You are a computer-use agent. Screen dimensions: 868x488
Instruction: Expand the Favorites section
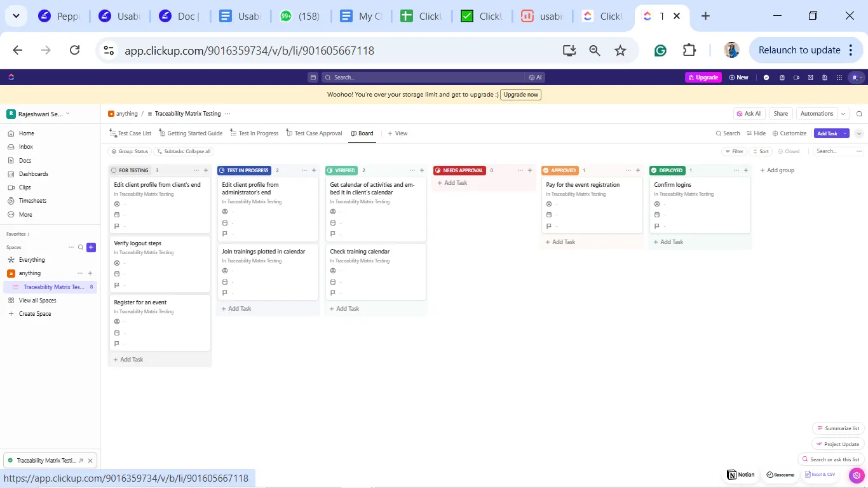(x=18, y=234)
